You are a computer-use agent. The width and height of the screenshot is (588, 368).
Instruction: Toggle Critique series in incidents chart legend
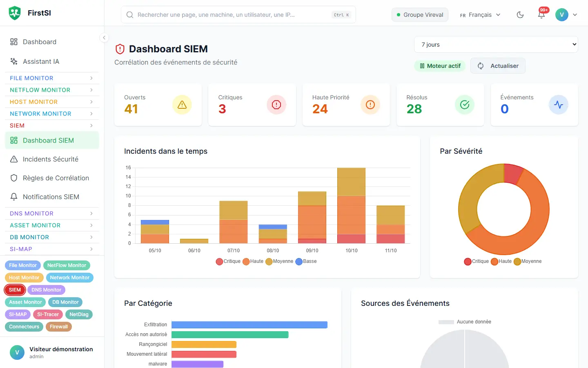point(228,261)
